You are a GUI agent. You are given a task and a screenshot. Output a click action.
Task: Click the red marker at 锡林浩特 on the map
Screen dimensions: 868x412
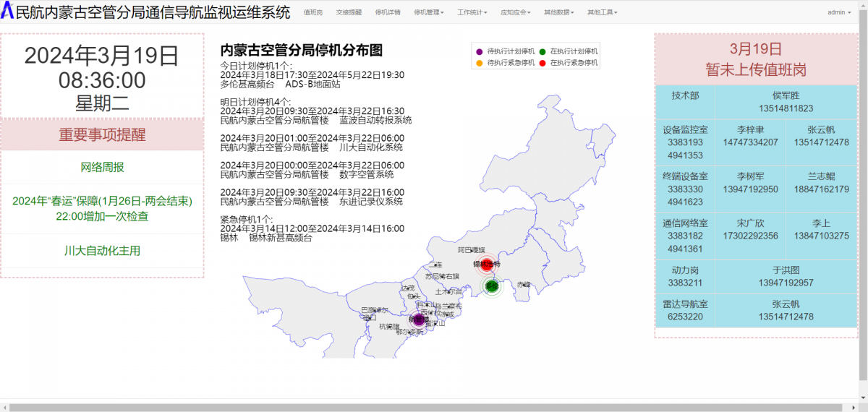(486, 265)
